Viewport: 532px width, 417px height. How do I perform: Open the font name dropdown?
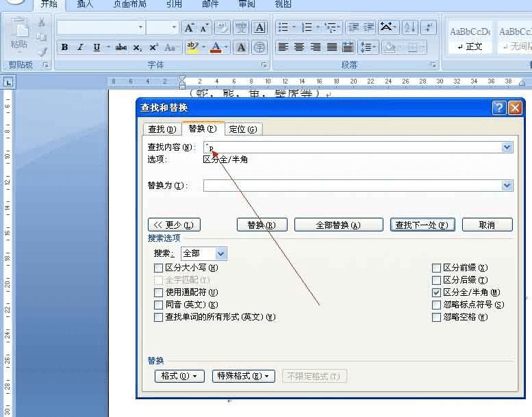[x=140, y=27]
